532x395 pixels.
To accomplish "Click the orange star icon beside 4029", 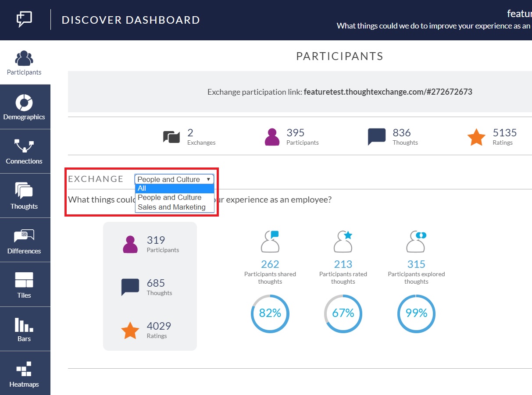I will pyautogui.click(x=130, y=331).
